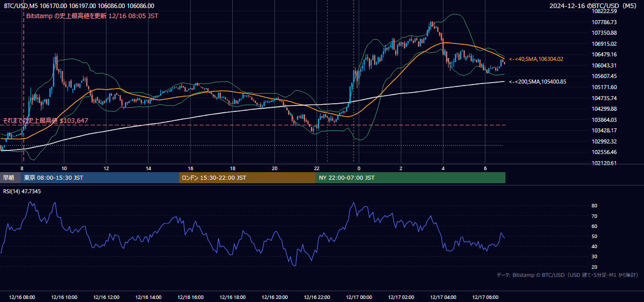Image resolution: width=644 pixels, height=302 pixels.
Task: Click price axis value 107786.73
Action: [x=604, y=22]
